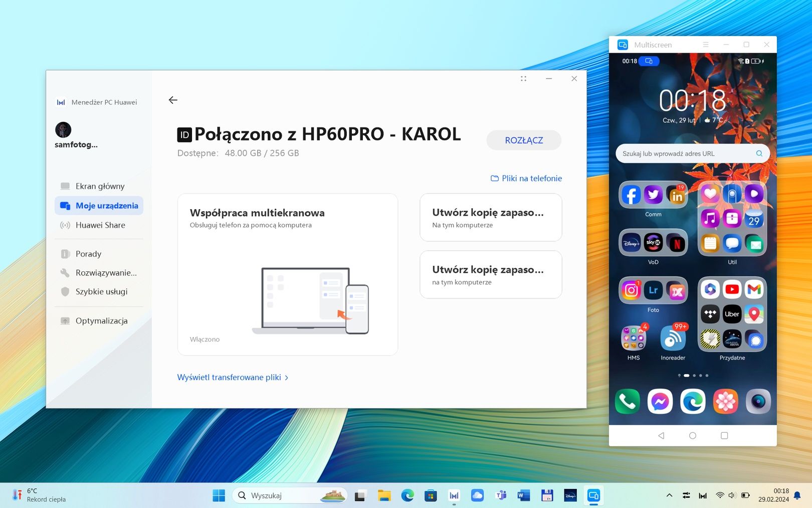
Task: Expand the system tray hidden icons chevron
Action: tap(669, 495)
